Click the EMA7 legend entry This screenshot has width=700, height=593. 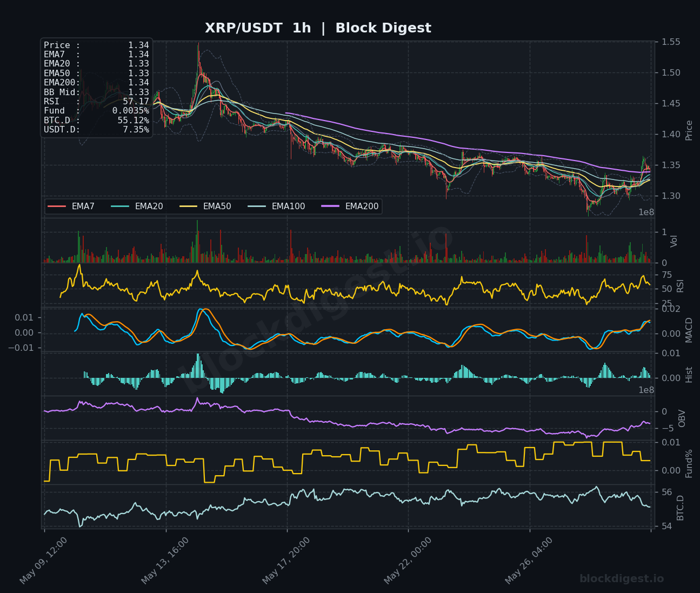click(x=71, y=206)
